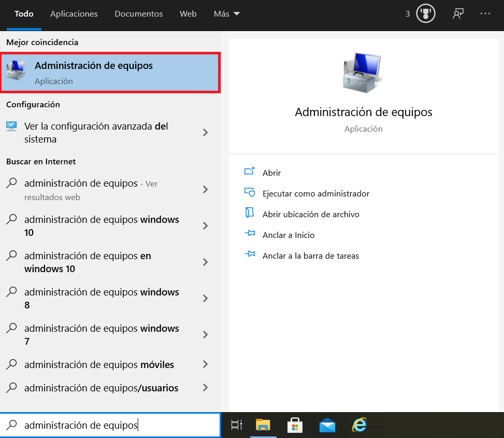
Task: Click the search input field at bottom
Action: coord(110,425)
